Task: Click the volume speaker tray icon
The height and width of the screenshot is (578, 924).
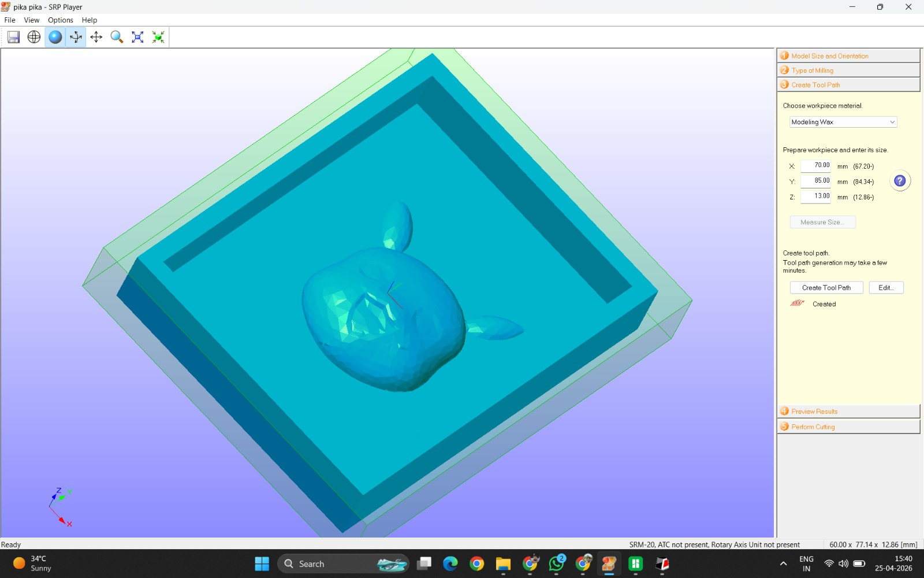Action: [x=843, y=564]
